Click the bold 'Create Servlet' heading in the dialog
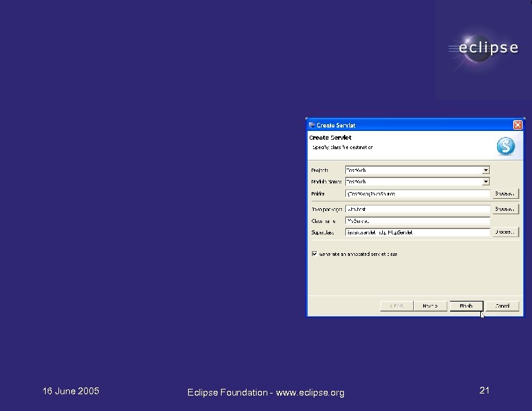 [x=330, y=138]
